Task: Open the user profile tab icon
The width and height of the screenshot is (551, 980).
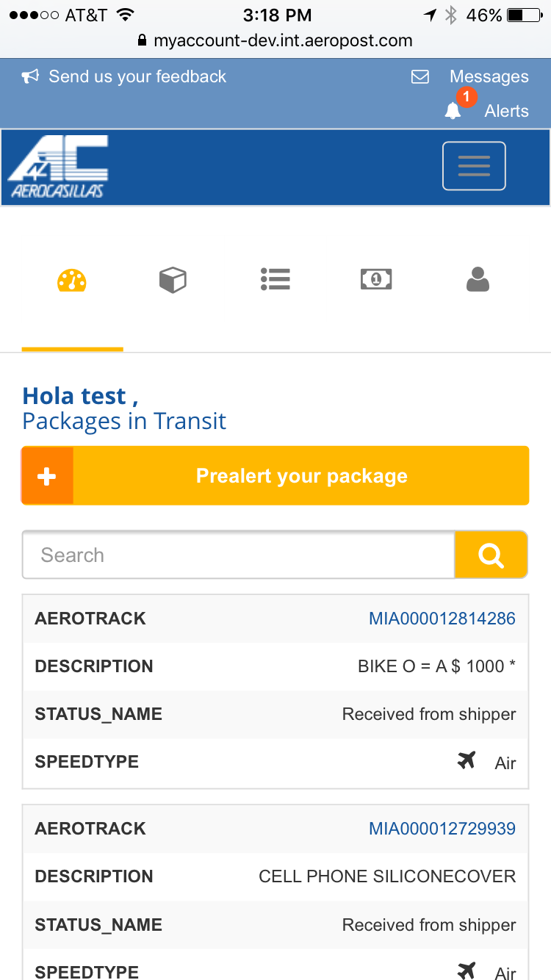Action: (478, 279)
